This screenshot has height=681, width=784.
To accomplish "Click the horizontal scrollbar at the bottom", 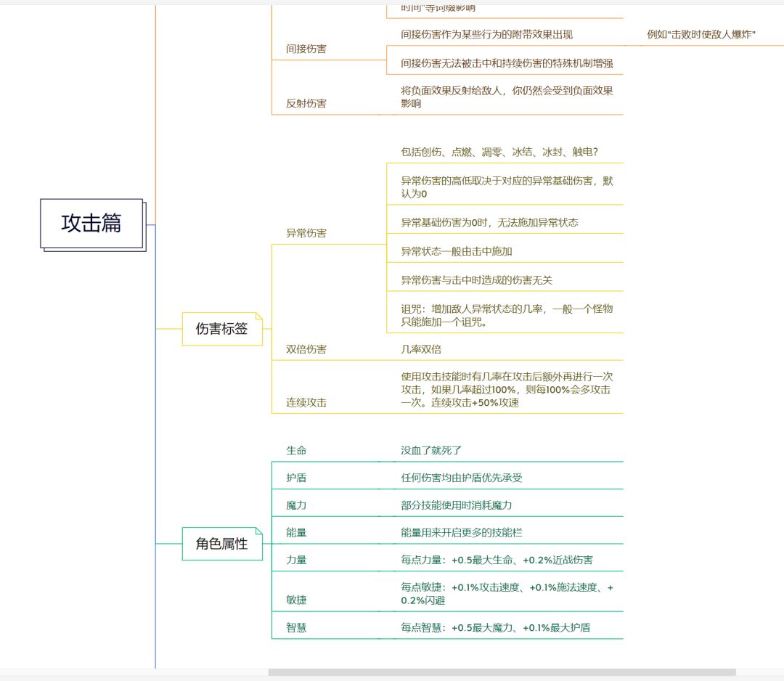I will click(501, 672).
